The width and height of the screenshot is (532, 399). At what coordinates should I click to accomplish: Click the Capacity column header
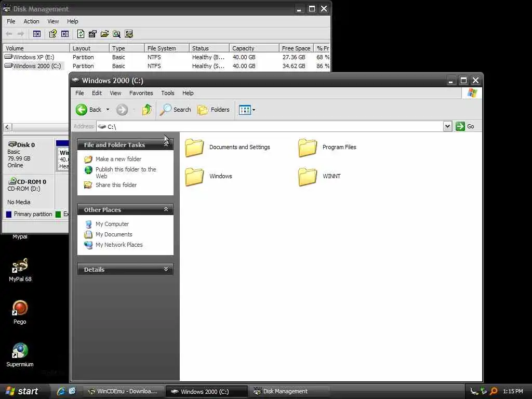point(254,48)
